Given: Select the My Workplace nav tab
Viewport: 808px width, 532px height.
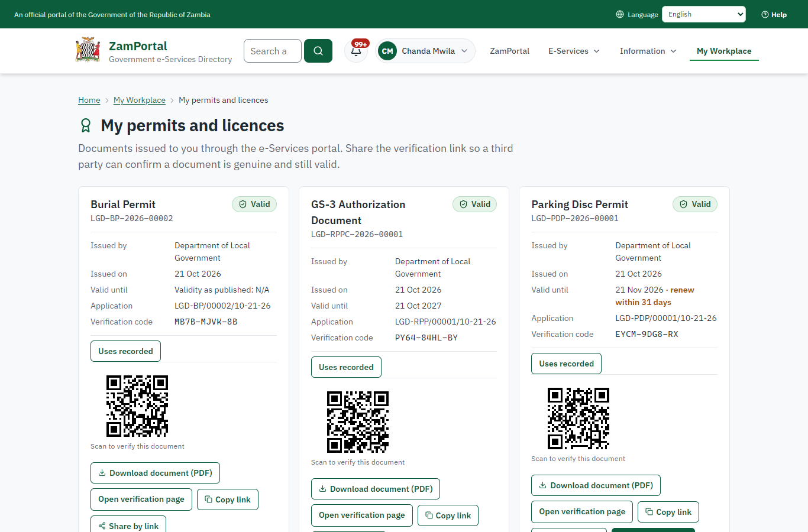Looking at the screenshot, I should coord(724,51).
